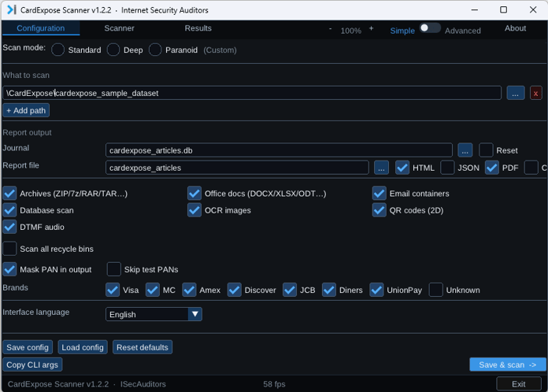Click the Report file name field
Viewport: 548px width, 392px height.
237,168
